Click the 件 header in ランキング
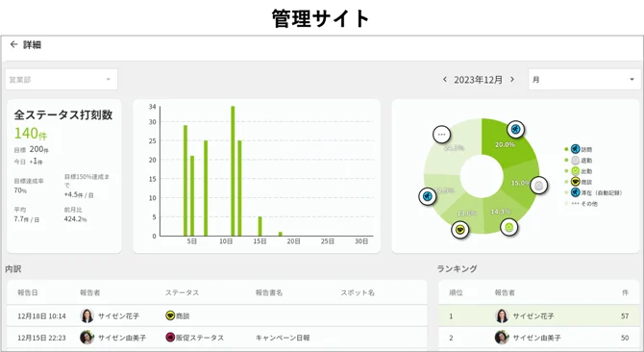Screen dimensions: 644x352 click(625, 292)
